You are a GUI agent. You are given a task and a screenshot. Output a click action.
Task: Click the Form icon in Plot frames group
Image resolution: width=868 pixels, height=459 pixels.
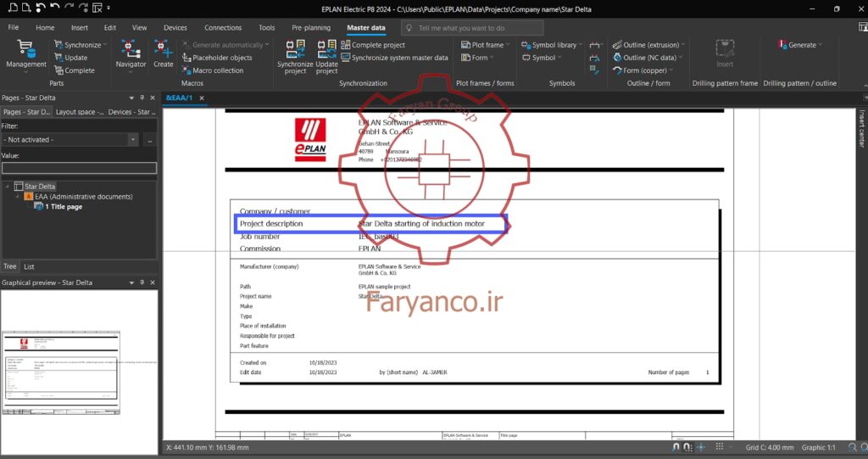(x=465, y=58)
